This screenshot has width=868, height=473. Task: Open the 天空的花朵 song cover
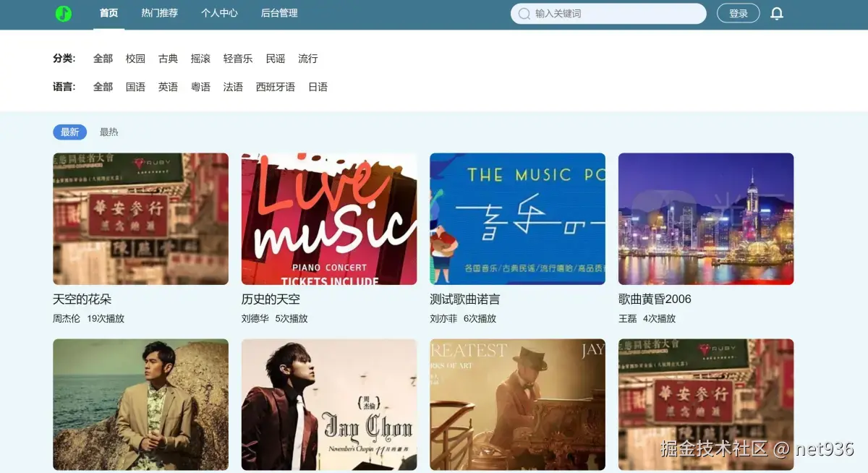(140, 218)
